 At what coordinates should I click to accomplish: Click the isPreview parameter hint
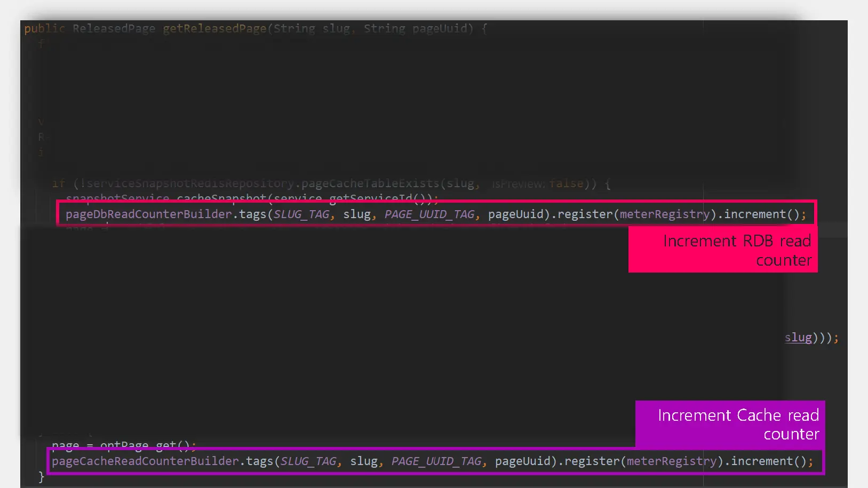tap(517, 184)
